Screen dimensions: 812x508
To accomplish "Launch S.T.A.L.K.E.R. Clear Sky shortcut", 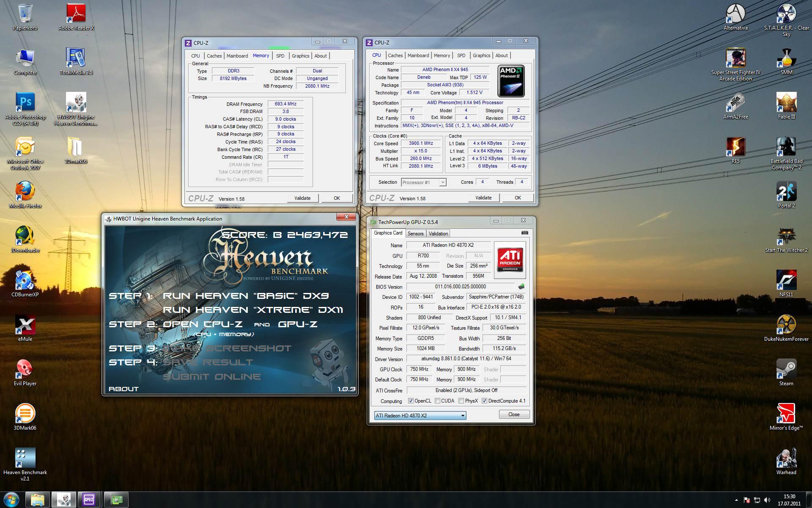I will (786, 20).
